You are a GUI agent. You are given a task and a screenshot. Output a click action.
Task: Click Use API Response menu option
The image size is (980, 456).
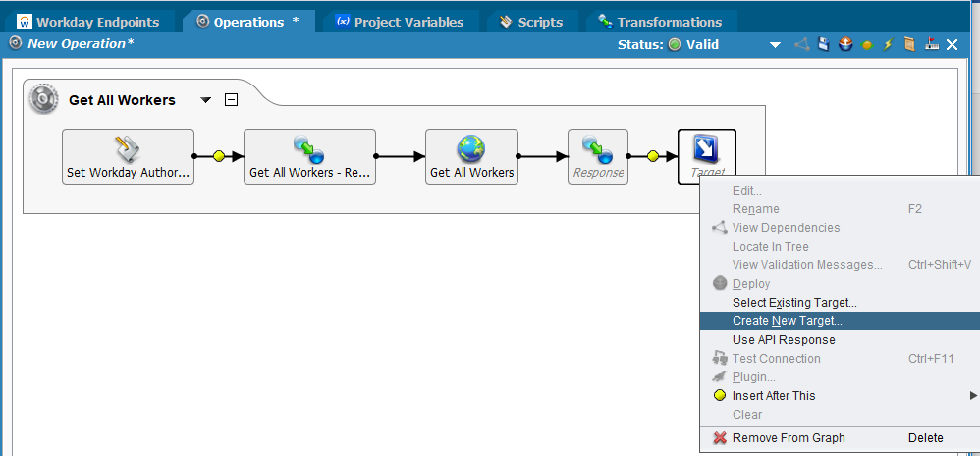click(783, 340)
